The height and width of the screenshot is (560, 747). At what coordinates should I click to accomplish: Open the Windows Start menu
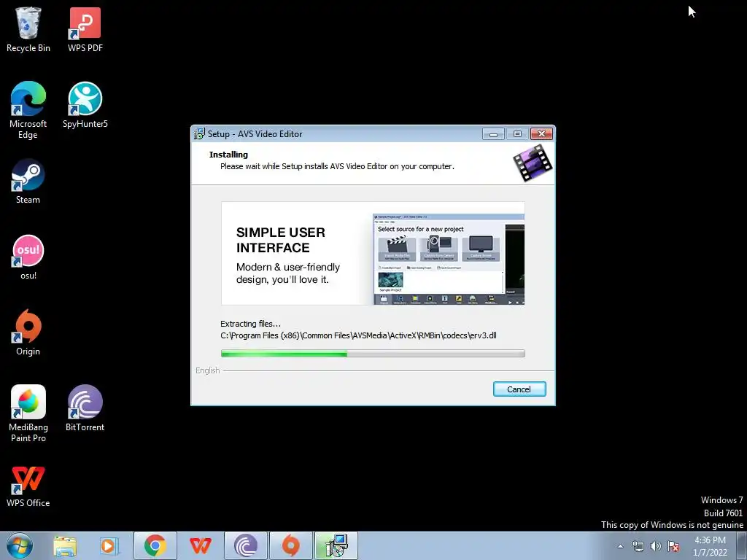click(20, 545)
